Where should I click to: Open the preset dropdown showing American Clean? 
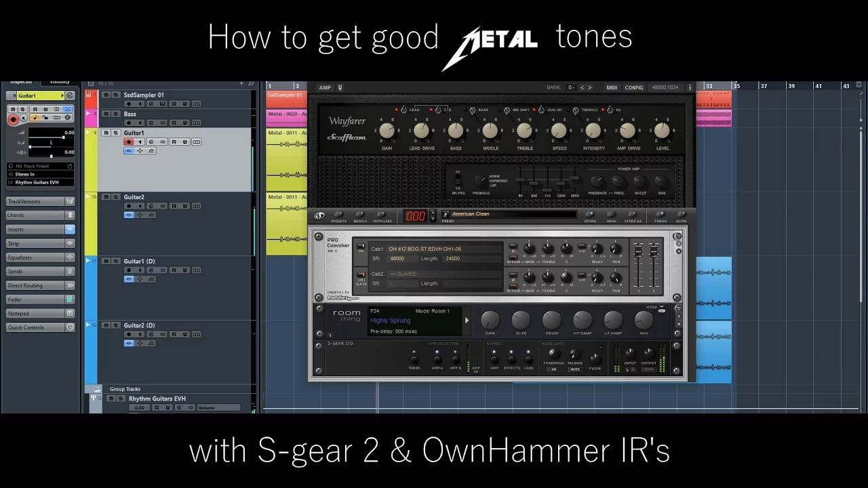tap(446, 214)
